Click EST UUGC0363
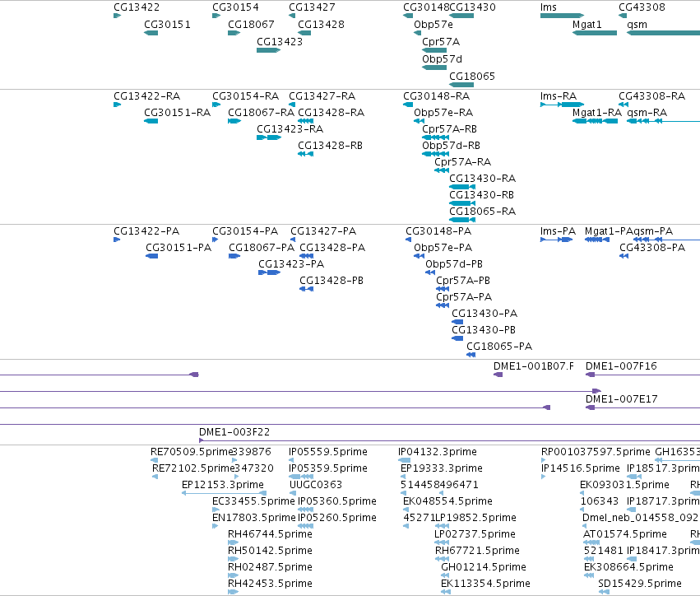The width and height of the screenshot is (700, 596). pos(293,493)
